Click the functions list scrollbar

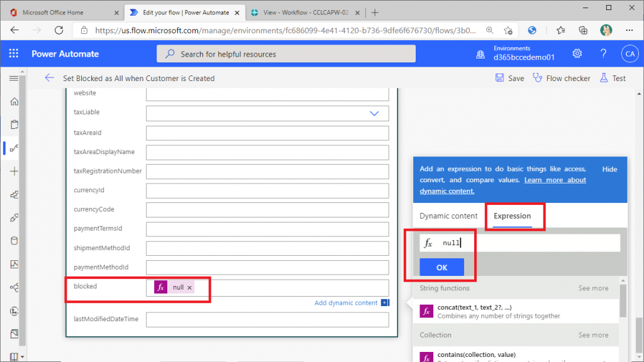[x=623, y=301]
